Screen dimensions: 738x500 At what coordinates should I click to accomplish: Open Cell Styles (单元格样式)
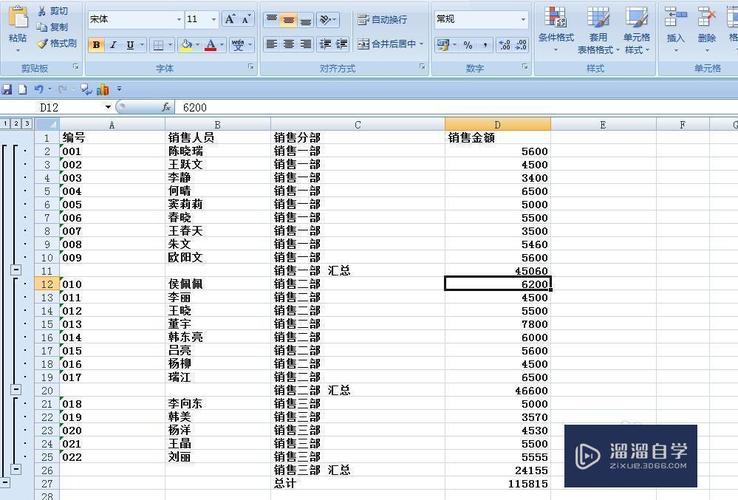coord(636,28)
